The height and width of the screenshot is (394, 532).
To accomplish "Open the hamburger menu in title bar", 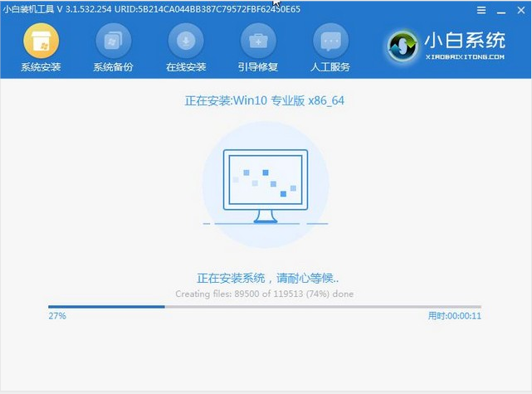I will click(482, 10).
